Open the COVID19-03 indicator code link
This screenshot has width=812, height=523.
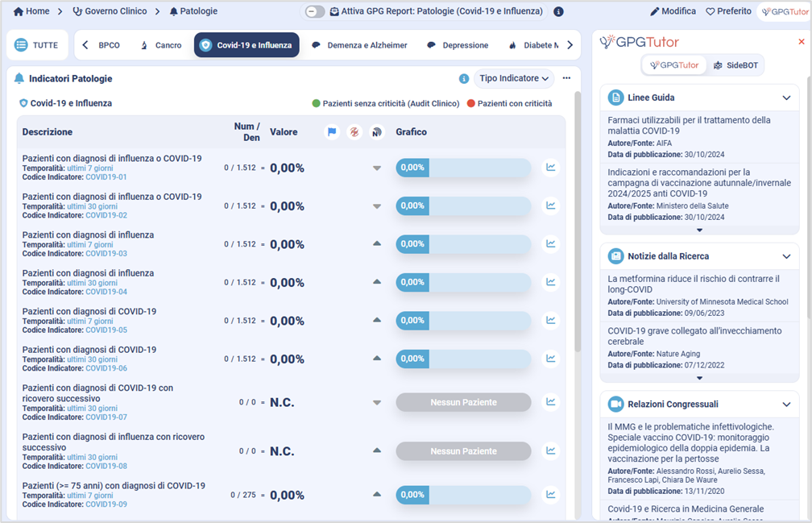click(x=106, y=254)
